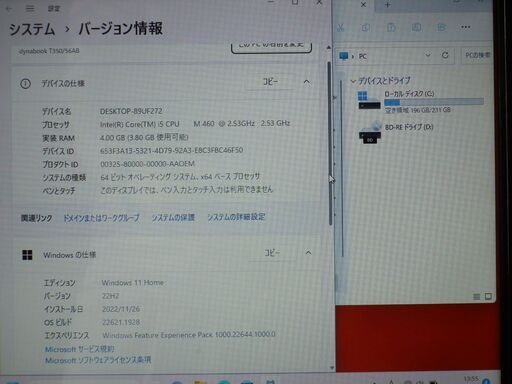Image resolution: width=512 pixels, height=384 pixels.
Task: Switch Explorer to details view
Action: [x=477, y=297]
